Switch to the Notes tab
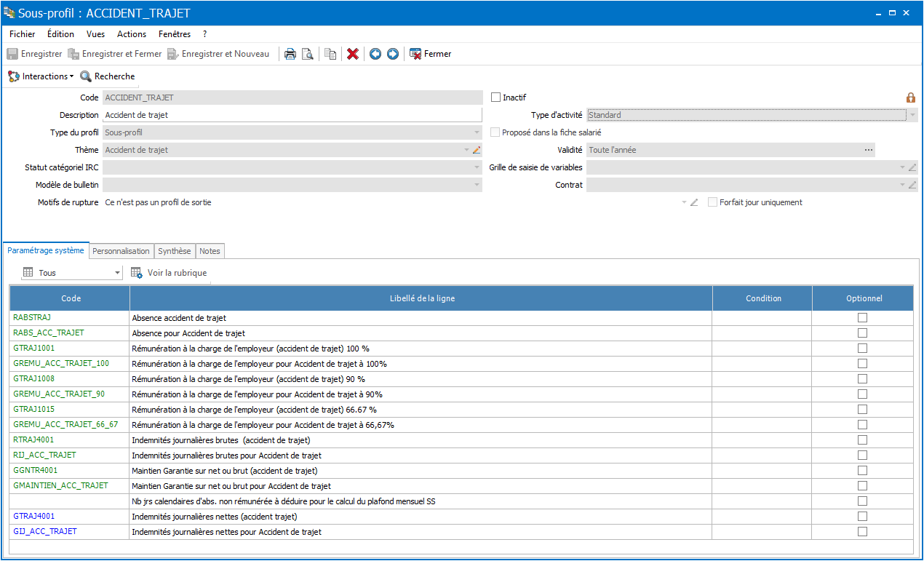The height and width of the screenshot is (561, 924). click(x=210, y=251)
